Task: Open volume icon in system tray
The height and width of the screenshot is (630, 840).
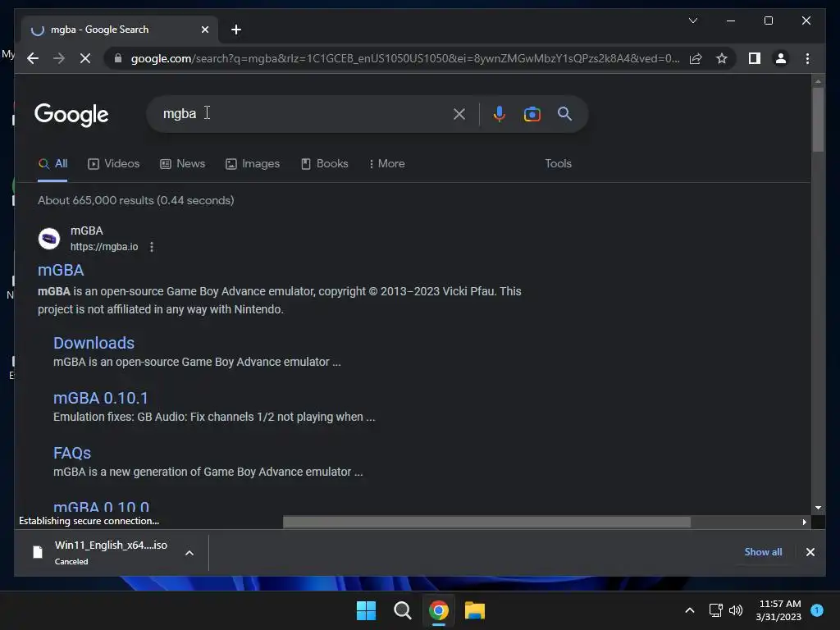Action: coord(736,610)
